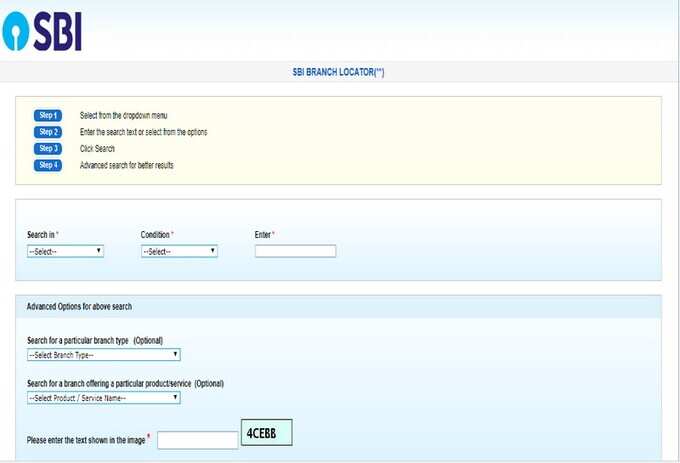Click the Step 4 badge
Viewport: 680px width, 463px height.
[x=48, y=165]
